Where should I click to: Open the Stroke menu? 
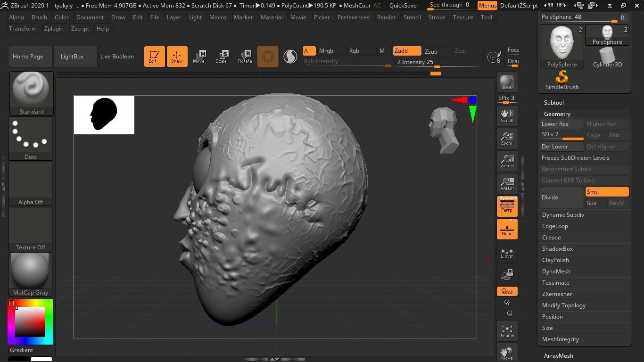pyautogui.click(x=437, y=17)
